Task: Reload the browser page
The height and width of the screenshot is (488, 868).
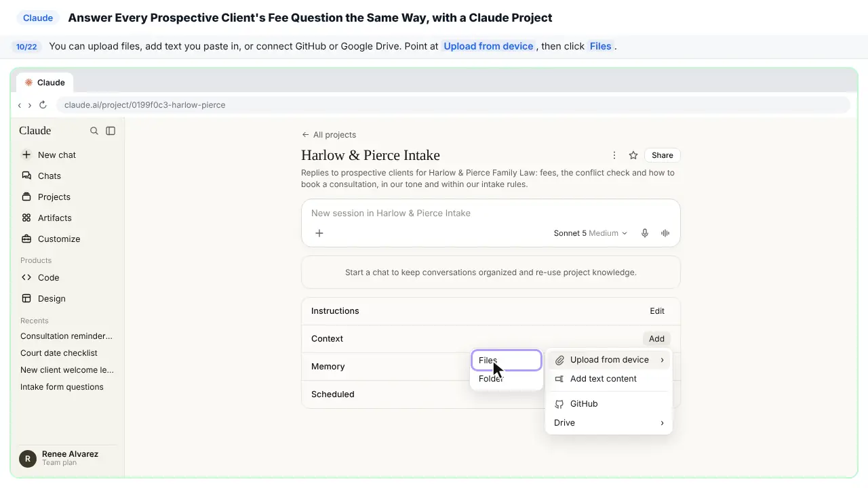Action: point(43,105)
